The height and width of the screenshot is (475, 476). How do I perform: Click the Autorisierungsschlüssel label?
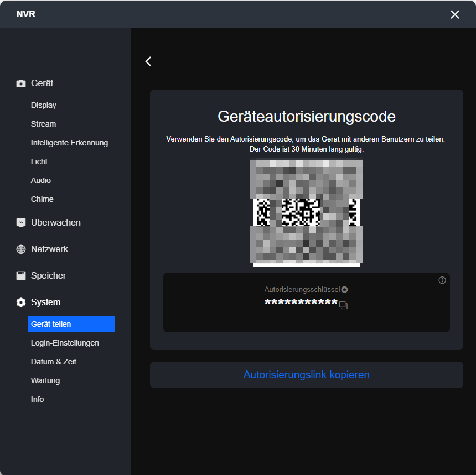coord(302,290)
